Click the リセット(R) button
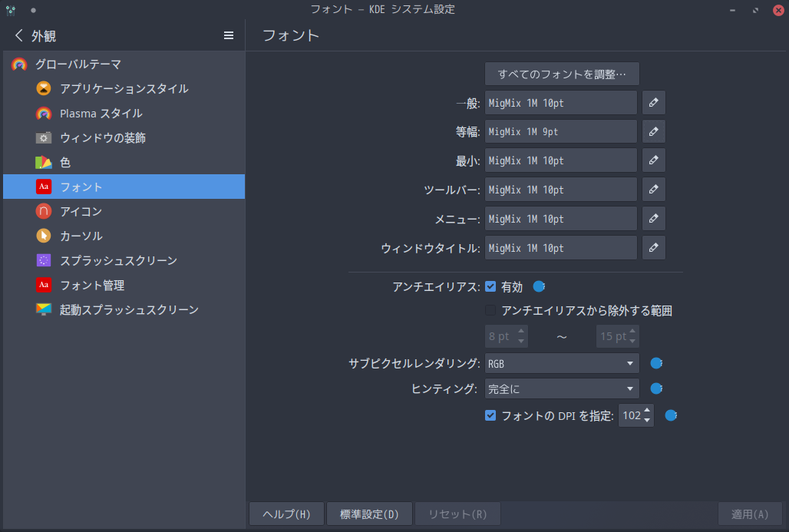The width and height of the screenshot is (789, 532). point(457,514)
